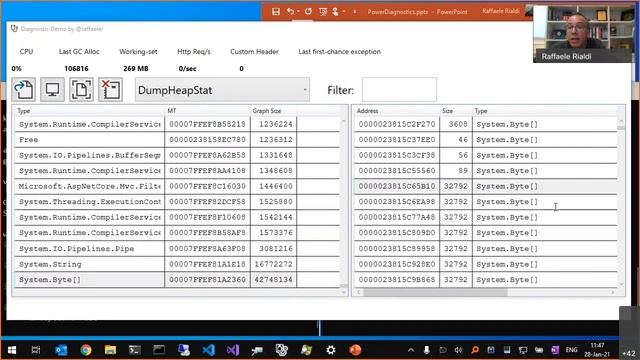The image size is (640, 360).
Task: Click the bracketed document toolbar icon
Action: pyautogui.click(x=81, y=89)
